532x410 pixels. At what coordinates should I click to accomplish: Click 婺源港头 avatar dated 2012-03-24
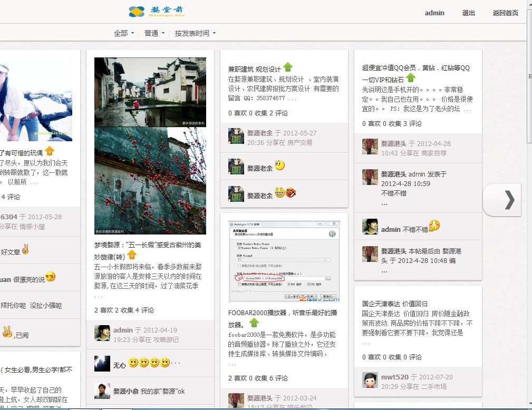click(x=236, y=400)
